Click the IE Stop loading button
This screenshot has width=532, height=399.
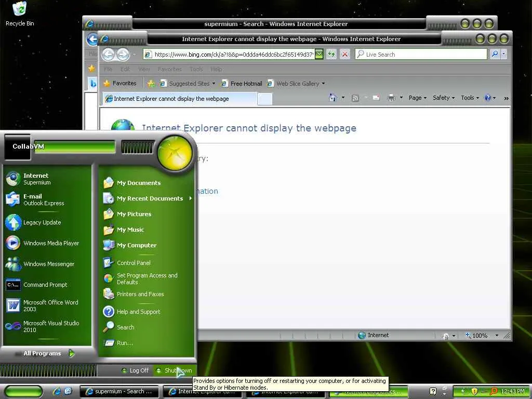coord(345,54)
